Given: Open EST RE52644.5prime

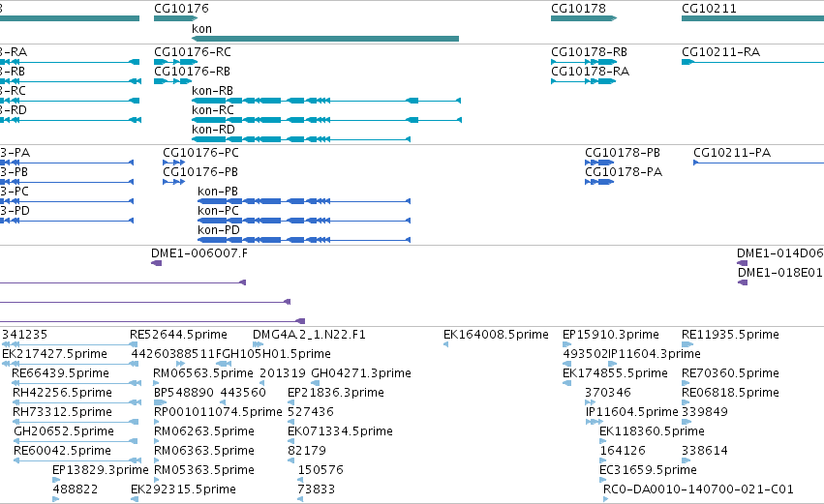Looking at the screenshot, I should [179, 335].
